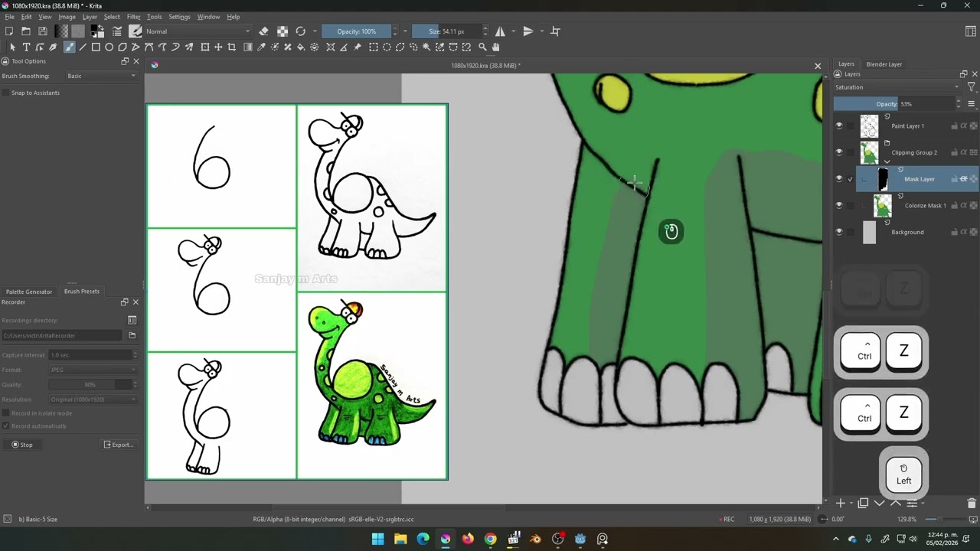The width and height of the screenshot is (980, 551).
Task: Toggle preserve alpha in the toolbar
Action: pyautogui.click(x=283, y=31)
